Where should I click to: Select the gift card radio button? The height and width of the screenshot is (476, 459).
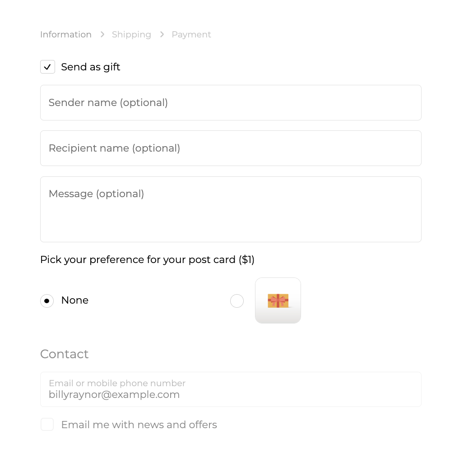[237, 301]
